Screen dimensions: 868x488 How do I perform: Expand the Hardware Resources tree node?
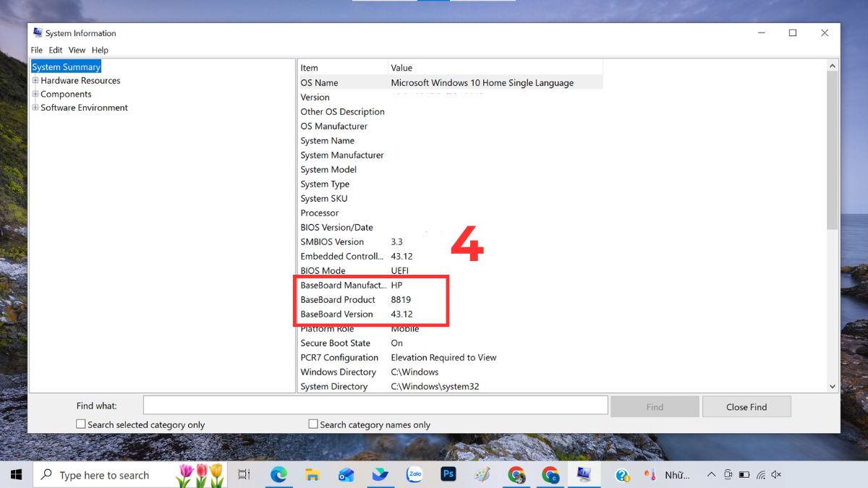coord(35,80)
